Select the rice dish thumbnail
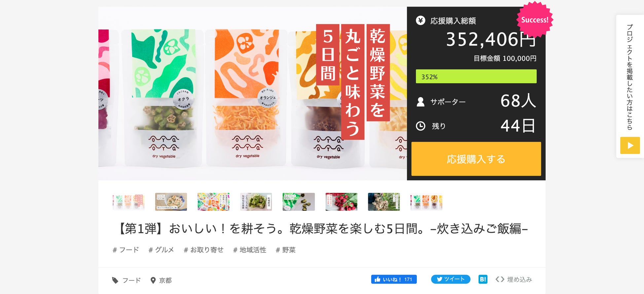644x294 pixels. click(171, 202)
